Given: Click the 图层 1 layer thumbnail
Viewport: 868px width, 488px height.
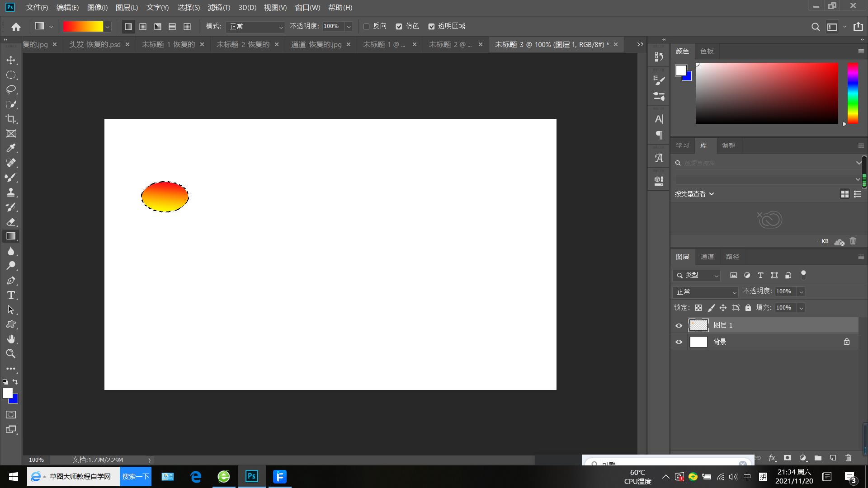Looking at the screenshot, I should 698,325.
